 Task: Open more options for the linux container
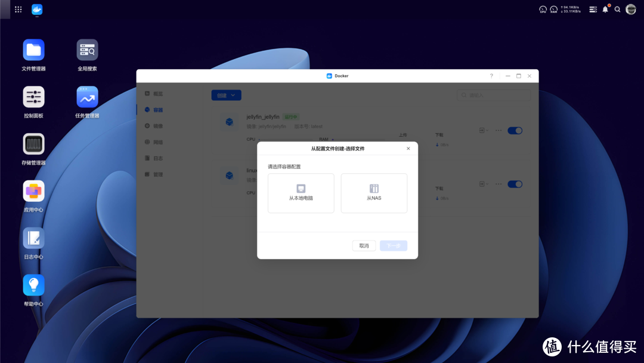pos(498,184)
